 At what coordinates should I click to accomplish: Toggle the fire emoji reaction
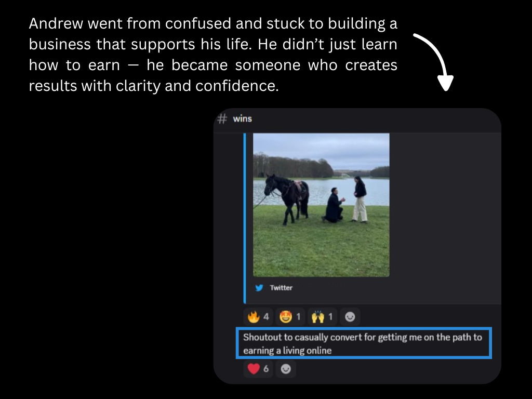[258, 317]
